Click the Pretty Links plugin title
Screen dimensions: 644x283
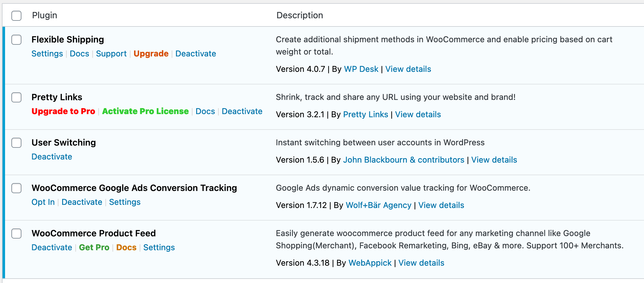tap(57, 97)
